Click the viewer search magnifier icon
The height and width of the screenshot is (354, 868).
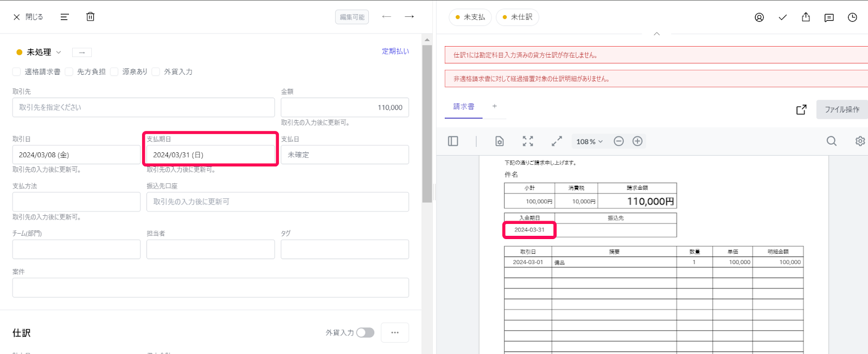tap(831, 141)
